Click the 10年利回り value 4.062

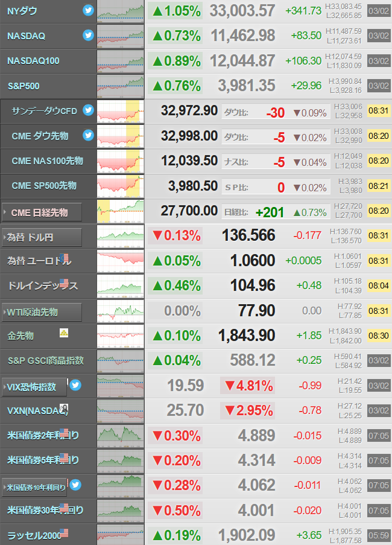pos(256,485)
